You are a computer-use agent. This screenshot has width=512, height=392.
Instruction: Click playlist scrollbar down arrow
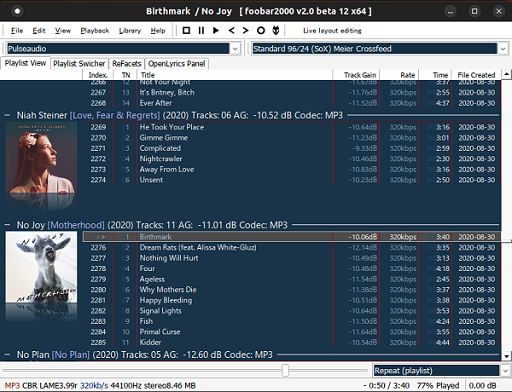(507, 356)
